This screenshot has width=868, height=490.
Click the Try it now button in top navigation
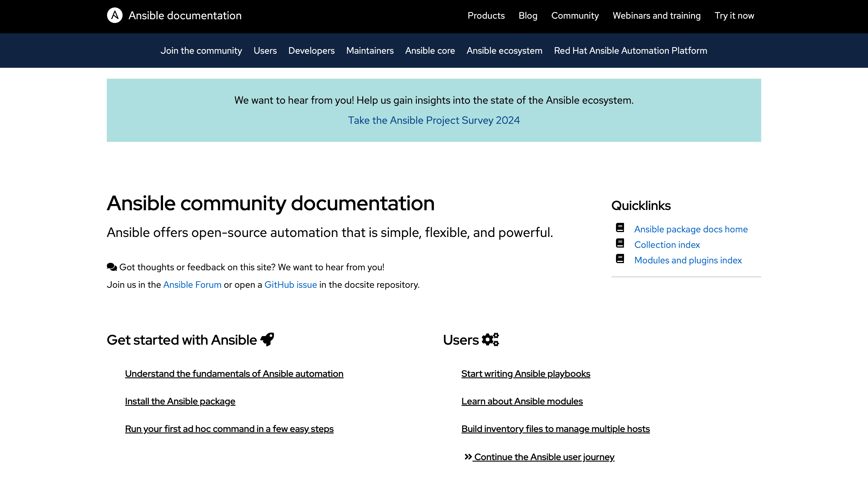(x=735, y=16)
